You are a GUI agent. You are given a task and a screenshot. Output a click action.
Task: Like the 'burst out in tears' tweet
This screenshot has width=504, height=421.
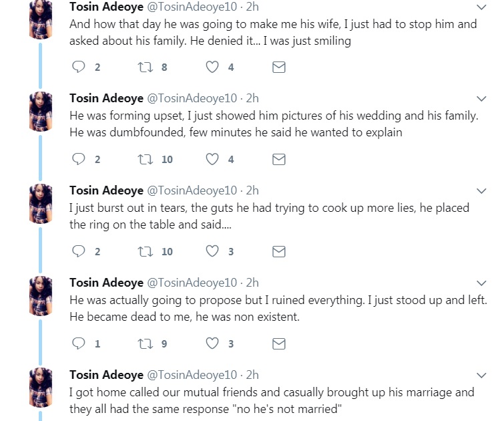212,251
